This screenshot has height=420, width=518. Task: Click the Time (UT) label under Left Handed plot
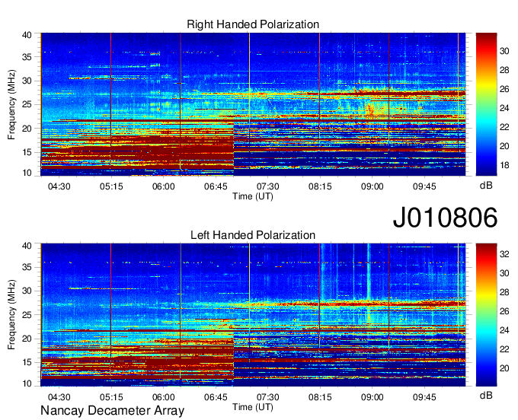[253, 407]
